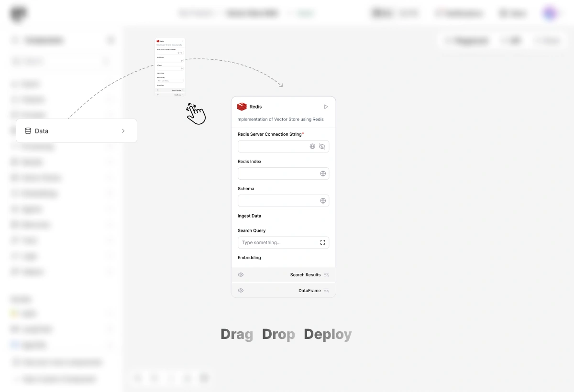574x392 pixels.
Task: Click the Search Query input field
Action: tap(273, 242)
